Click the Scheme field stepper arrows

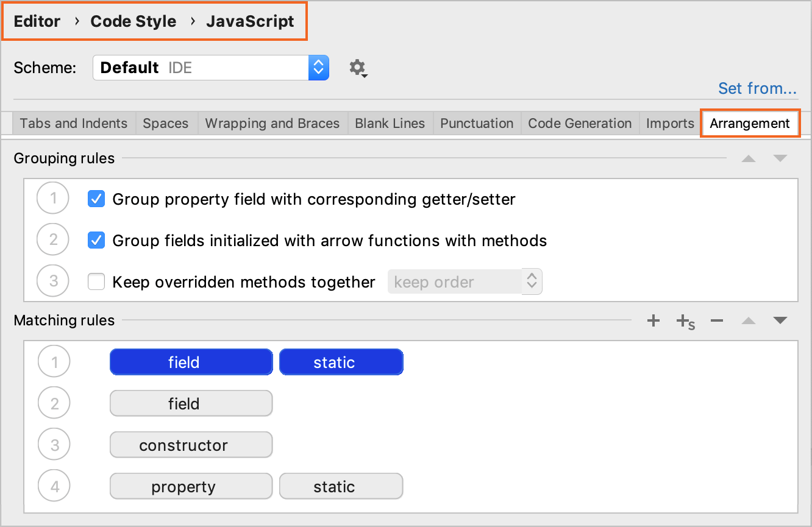(x=318, y=68)
